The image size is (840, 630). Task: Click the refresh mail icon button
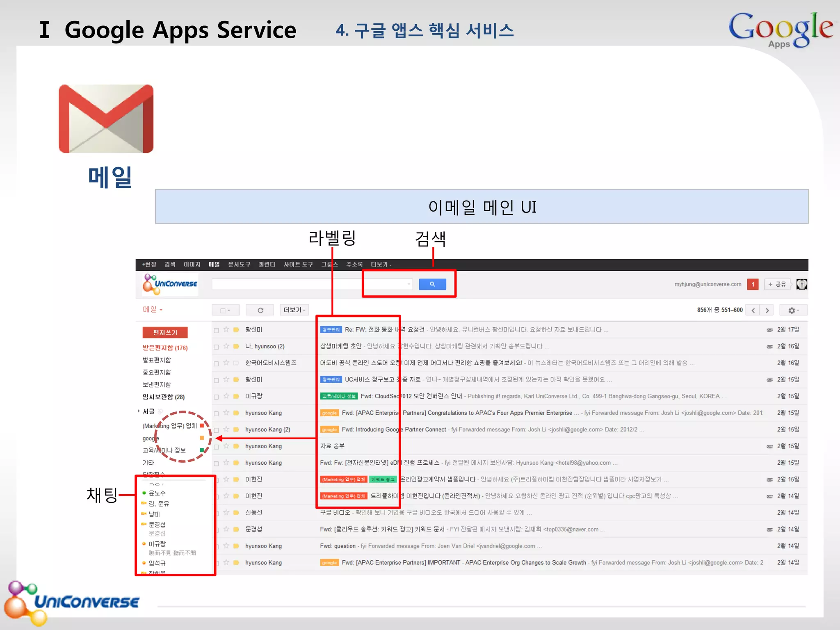260,310
